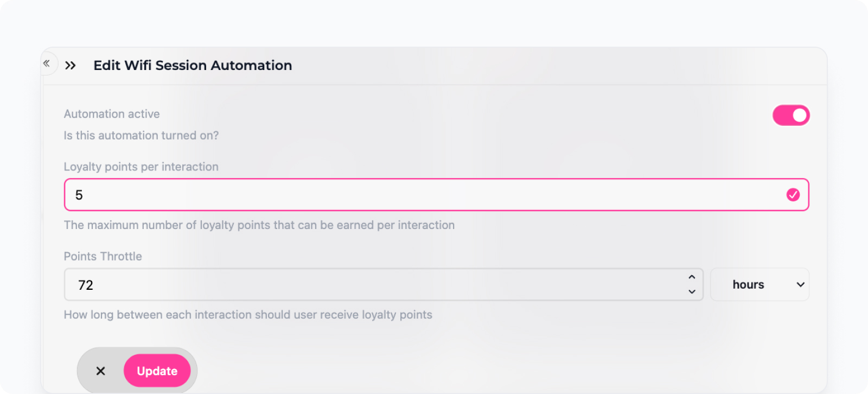Click the Update button
The width and height of the screenshot is (868, 394).
(157, 371)
